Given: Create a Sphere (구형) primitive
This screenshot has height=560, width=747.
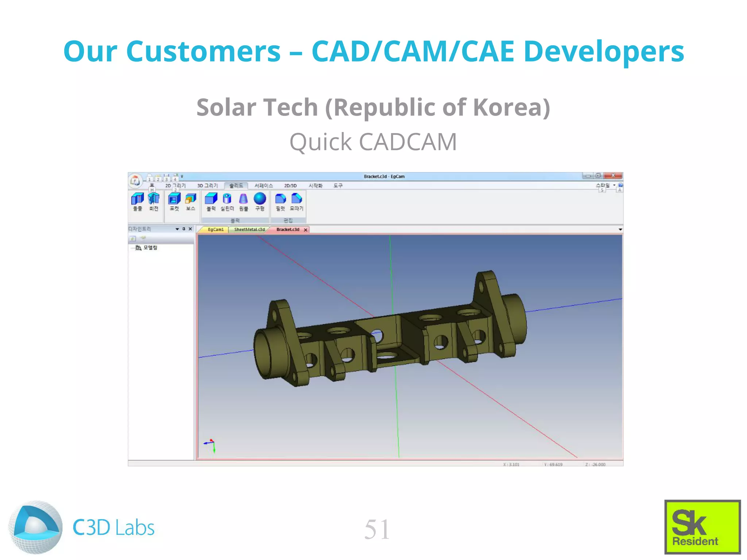Looking at the screenshot, I should pyautogui.click(x=260, y=202).
